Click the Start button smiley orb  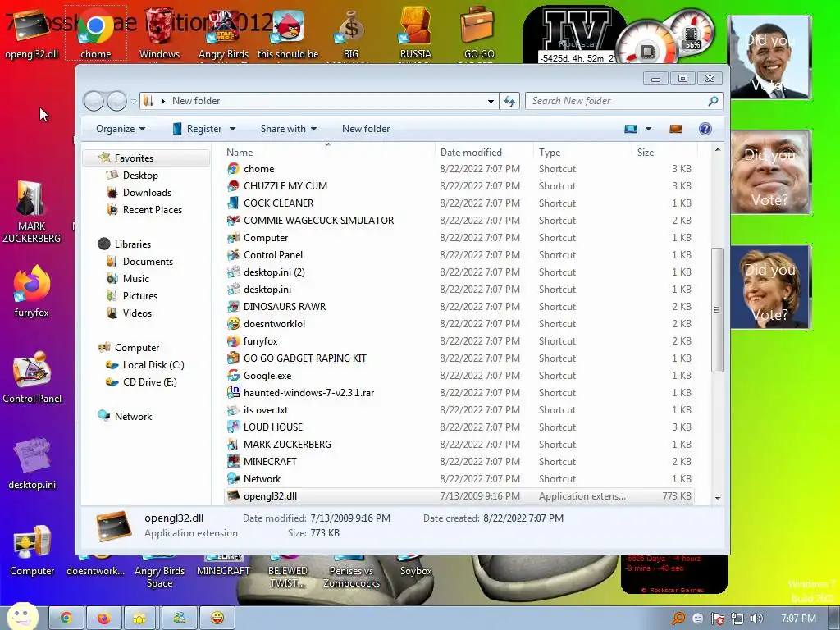[x=22, y=617]
